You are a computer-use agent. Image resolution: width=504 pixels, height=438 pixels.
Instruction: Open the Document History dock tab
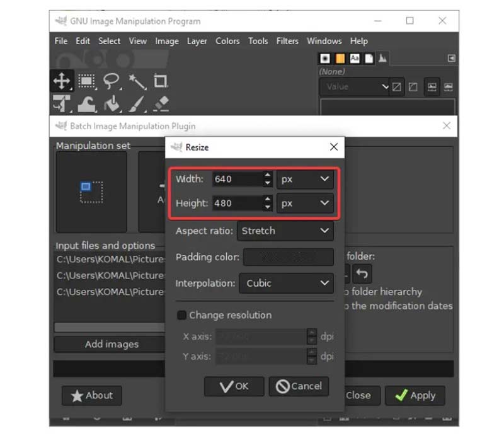369,59
